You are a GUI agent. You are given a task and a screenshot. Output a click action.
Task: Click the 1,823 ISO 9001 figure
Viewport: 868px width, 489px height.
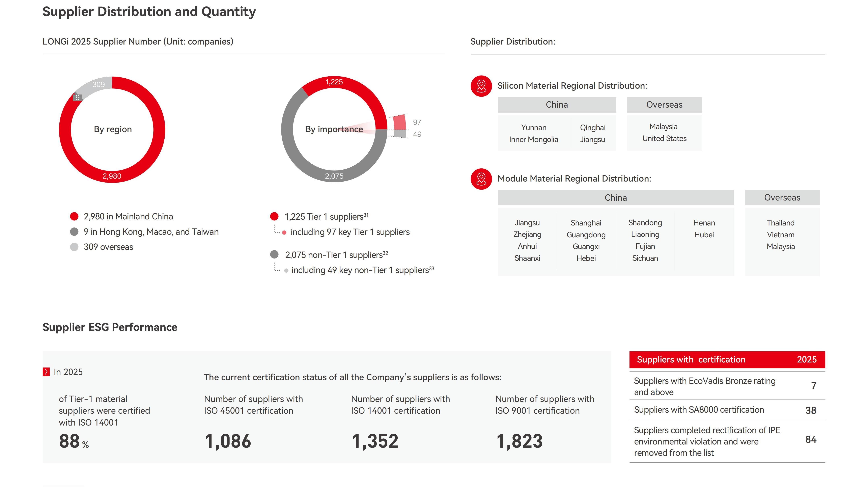coord(519,441)
